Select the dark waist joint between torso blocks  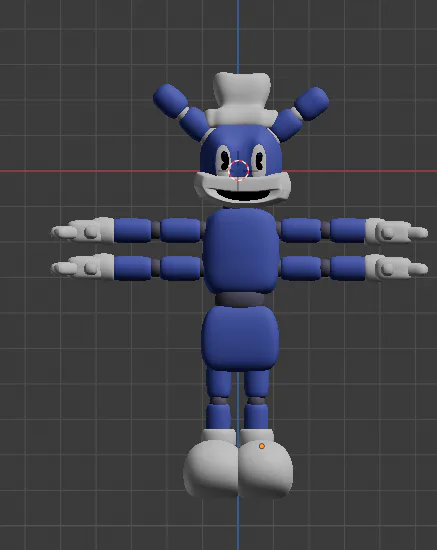240,300
